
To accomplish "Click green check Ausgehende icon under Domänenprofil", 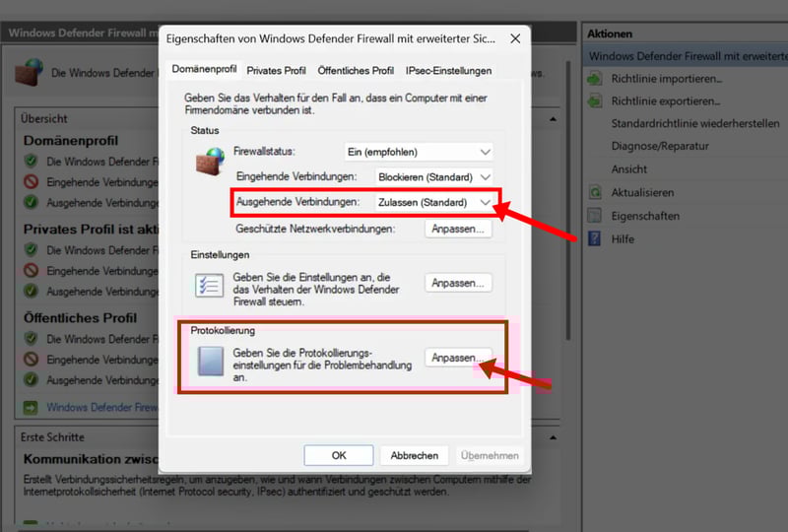I will coord(32,202).
